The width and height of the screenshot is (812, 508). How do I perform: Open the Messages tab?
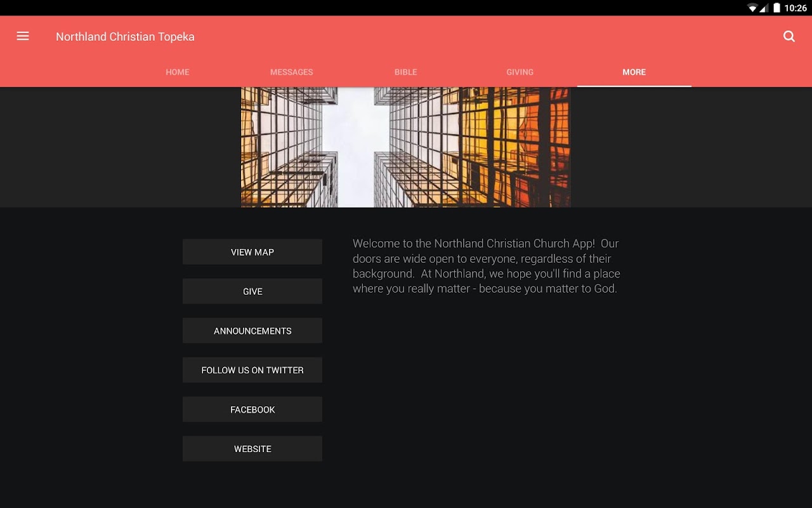tap(292, 72)
